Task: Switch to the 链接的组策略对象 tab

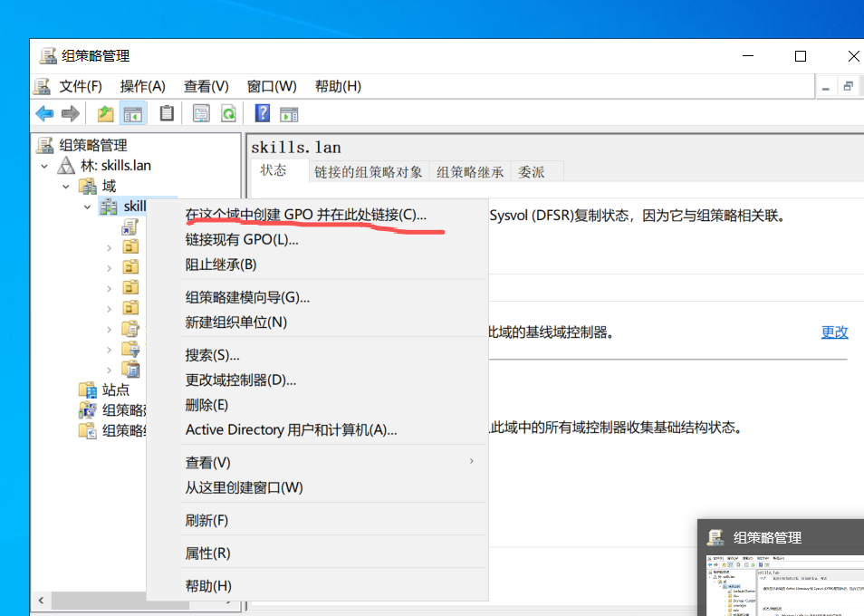Action: tap(368, 171)
